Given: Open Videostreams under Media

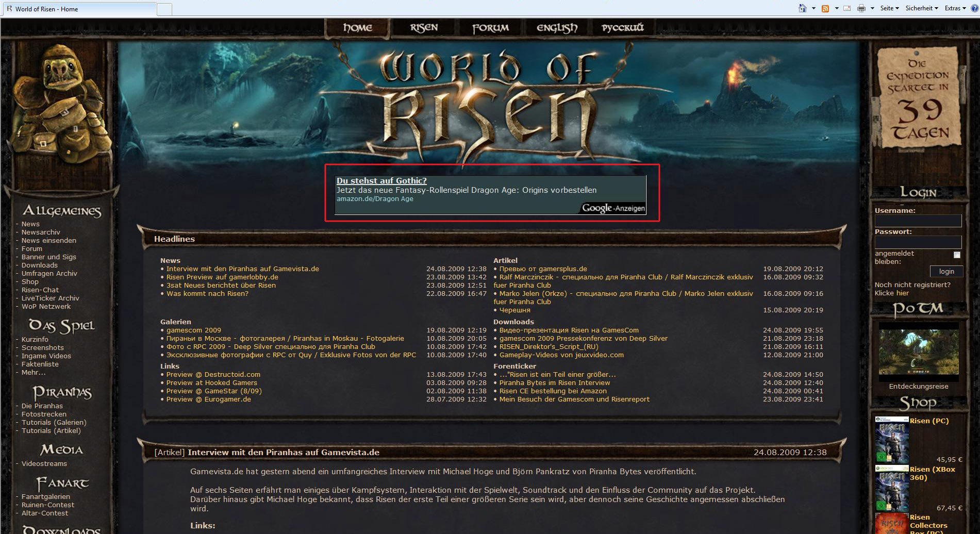Looking at the screenshot, I should (x=44, y=464).
